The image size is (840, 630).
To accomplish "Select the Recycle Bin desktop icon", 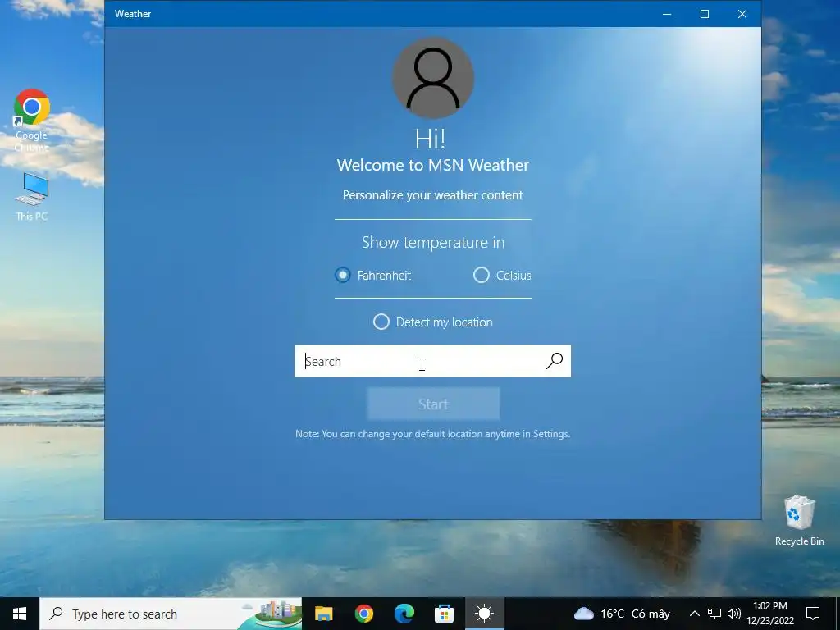I will pyautogui.click(x=799, y=521).
